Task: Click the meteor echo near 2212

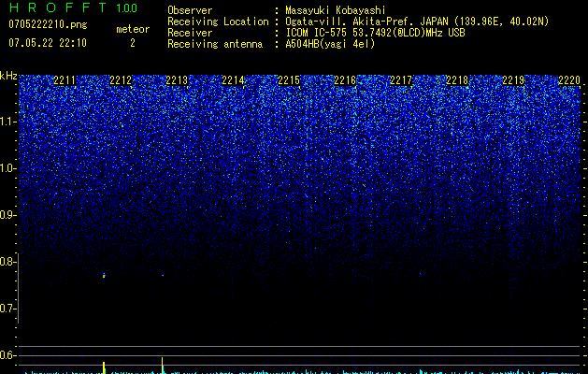Action: click(104, 276)
